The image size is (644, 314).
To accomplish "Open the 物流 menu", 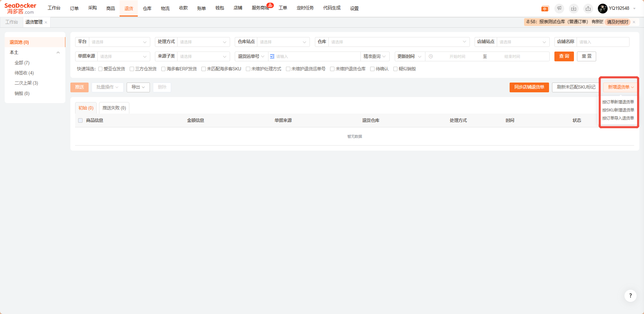I will tap(165, 8).
